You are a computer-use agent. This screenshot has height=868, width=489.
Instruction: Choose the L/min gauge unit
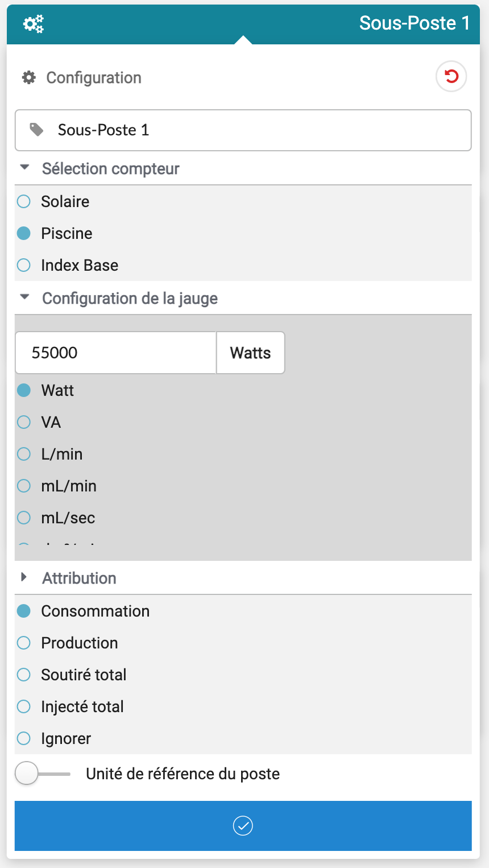[24, 454]
